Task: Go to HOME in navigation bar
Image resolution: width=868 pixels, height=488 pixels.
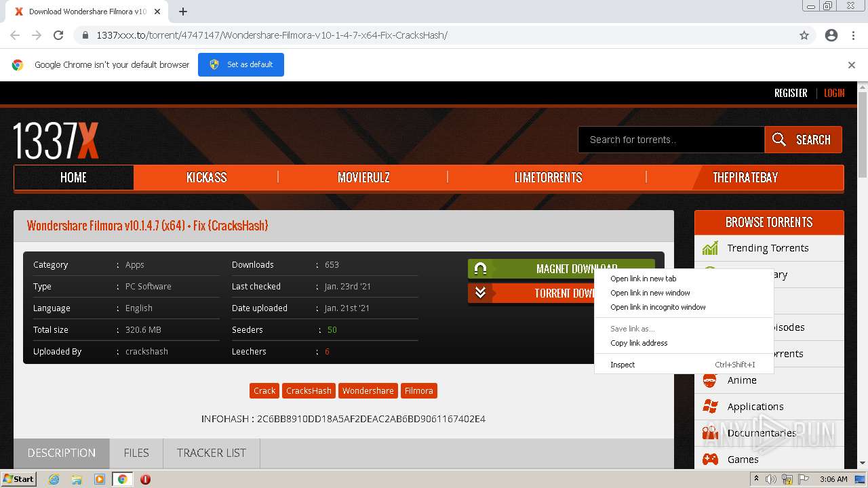Action: pyautogui.click(x=73, y=178)
